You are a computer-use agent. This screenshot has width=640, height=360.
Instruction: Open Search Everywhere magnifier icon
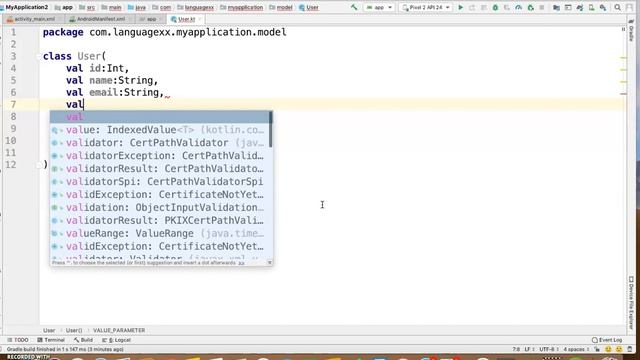point(618,7)
